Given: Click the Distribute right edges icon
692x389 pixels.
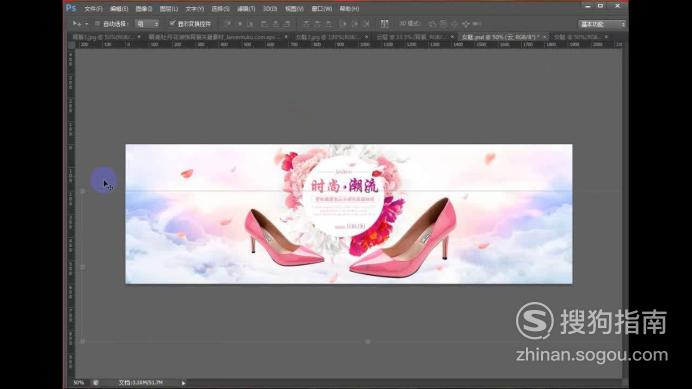Looking at the screenshot, I should coord(366,24).
